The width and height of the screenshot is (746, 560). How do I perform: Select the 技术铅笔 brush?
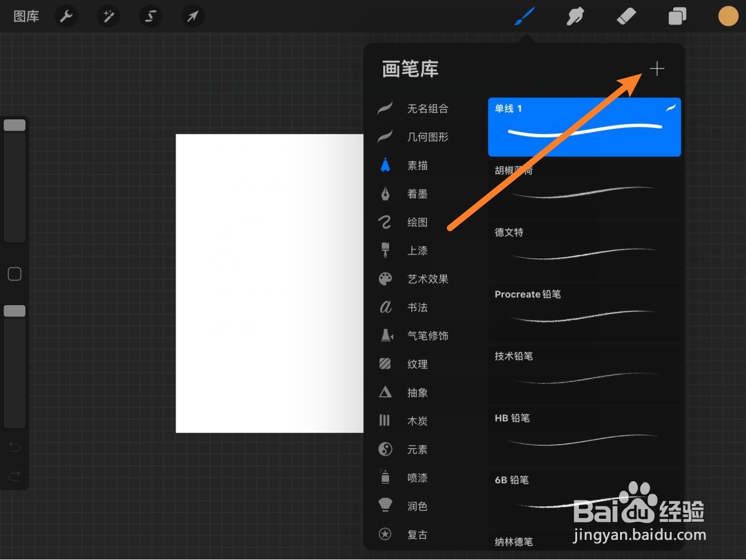pyautogui.click(x=584, y=374)
